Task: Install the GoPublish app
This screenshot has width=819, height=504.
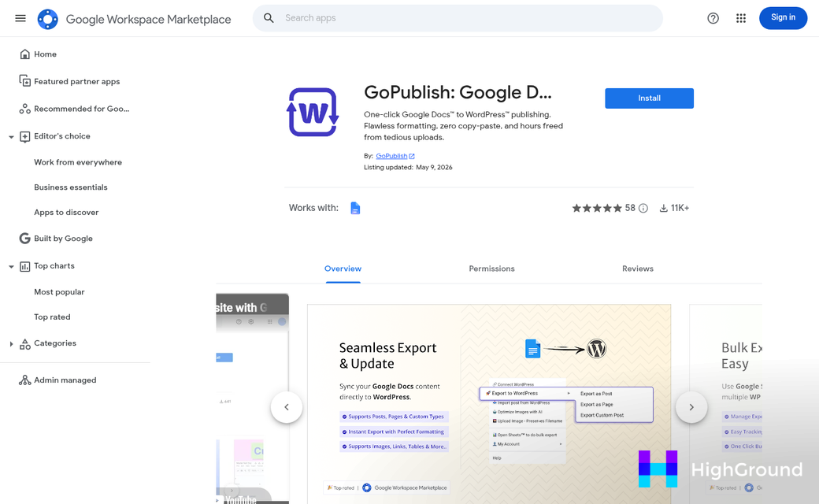Action: pyautogui.click(x=649, y=98)
